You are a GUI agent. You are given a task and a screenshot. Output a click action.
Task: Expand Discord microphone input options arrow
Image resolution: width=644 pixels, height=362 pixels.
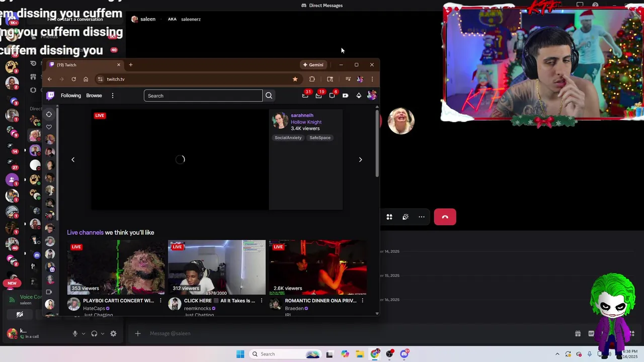tap(84, 333)
